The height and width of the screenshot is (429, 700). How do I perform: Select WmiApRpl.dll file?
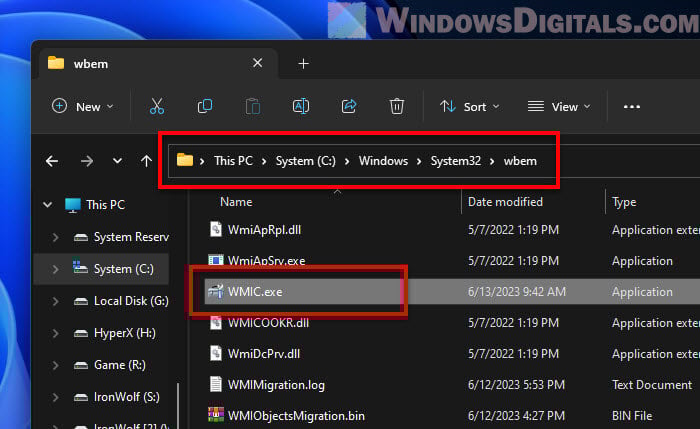[x=264, y=230]
